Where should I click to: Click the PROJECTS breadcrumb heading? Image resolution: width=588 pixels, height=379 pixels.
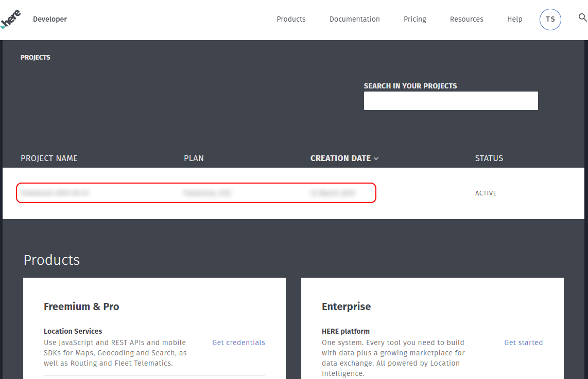point(36,58)
